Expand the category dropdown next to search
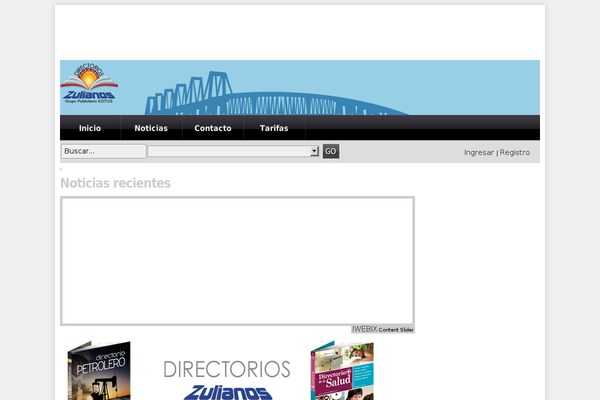The width and height of the screenshot is (600, 400). (232, 151)
